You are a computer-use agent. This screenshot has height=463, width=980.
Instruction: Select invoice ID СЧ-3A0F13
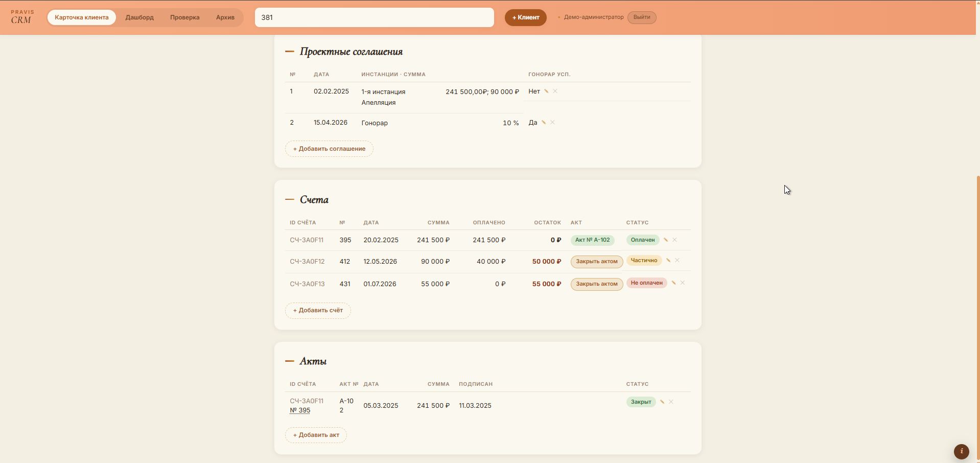(307, 284)
